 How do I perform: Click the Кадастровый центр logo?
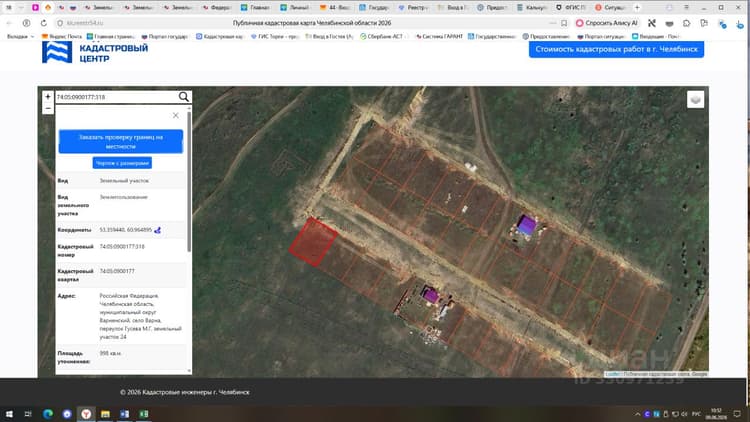point(95,53)
